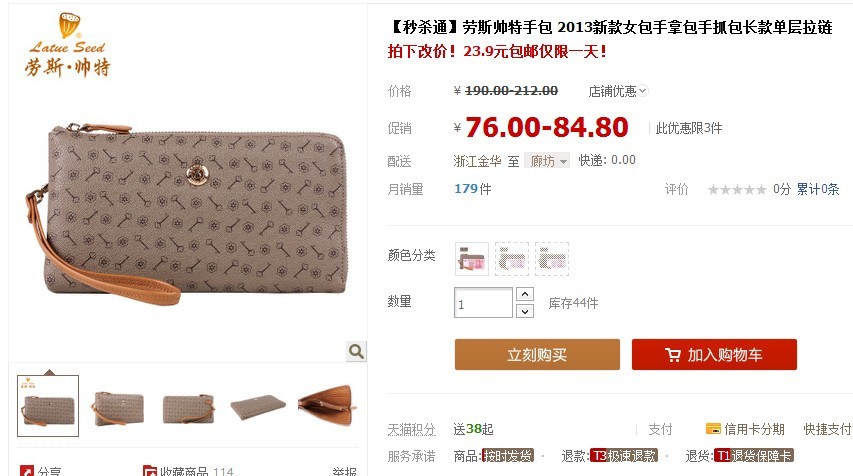Click the 加入购物车 add to cart button

click(714, 355)
